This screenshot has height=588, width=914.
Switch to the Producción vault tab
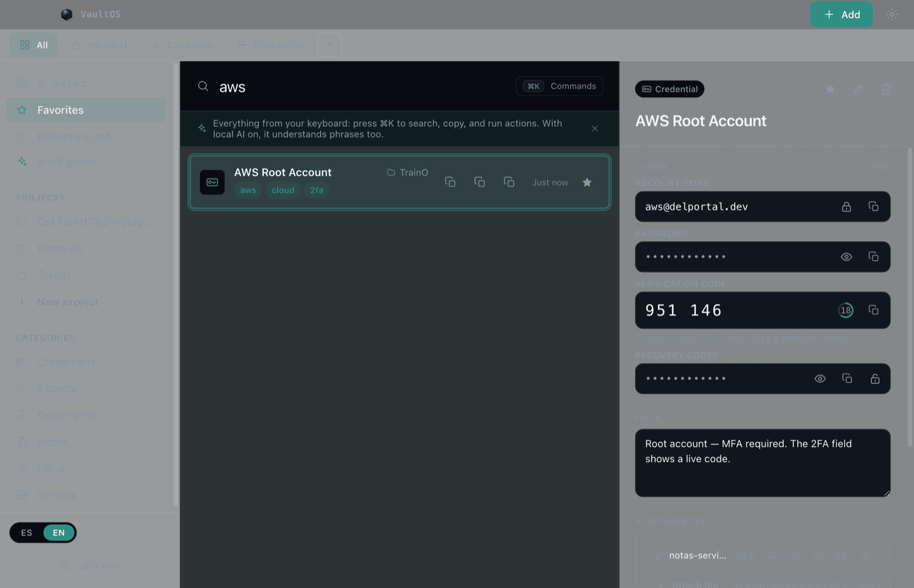tap(270, 45)
